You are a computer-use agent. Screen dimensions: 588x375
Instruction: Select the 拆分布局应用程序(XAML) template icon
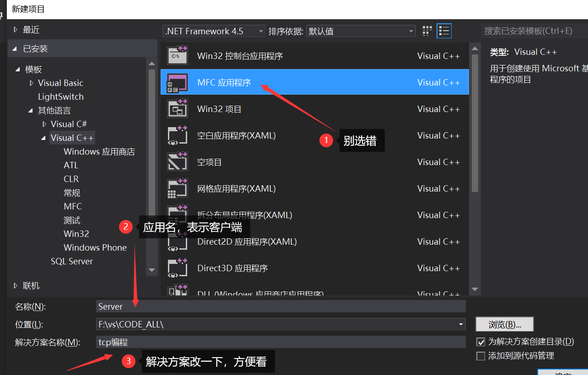point(177,214)
